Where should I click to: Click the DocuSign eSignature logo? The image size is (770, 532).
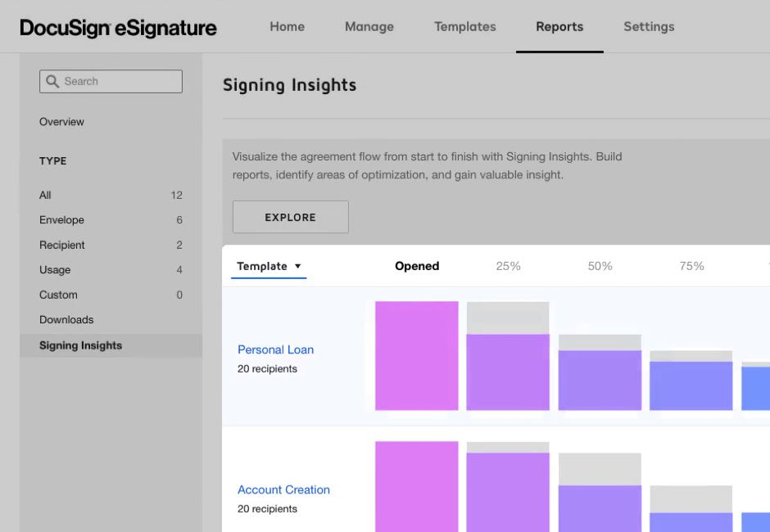tap(118, 28)
